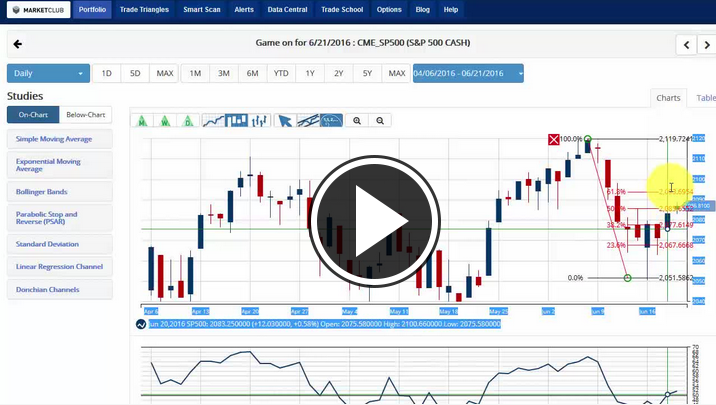Select the pointer cursor tool

(x=285, y=121)
